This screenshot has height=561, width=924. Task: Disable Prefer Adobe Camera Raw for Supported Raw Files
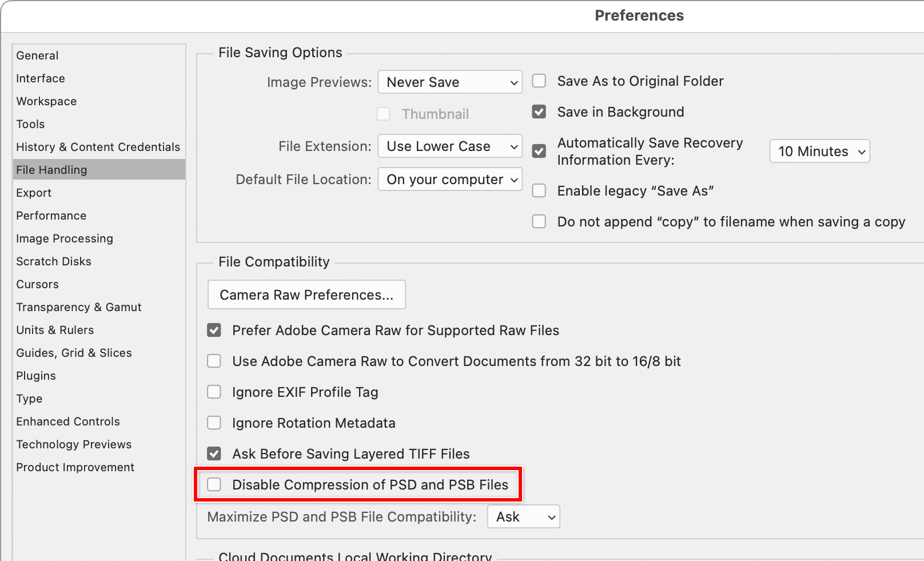[x=214, y=330]
